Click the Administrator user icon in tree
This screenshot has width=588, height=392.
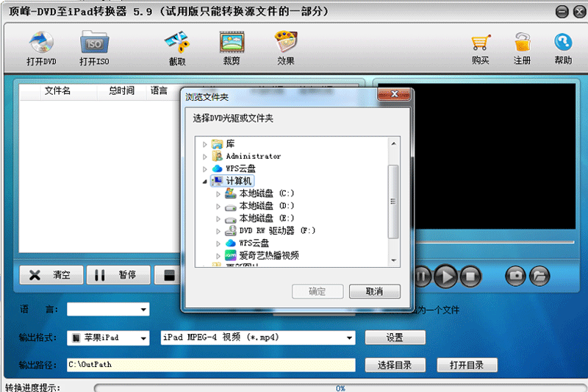(x=217, y=156)
